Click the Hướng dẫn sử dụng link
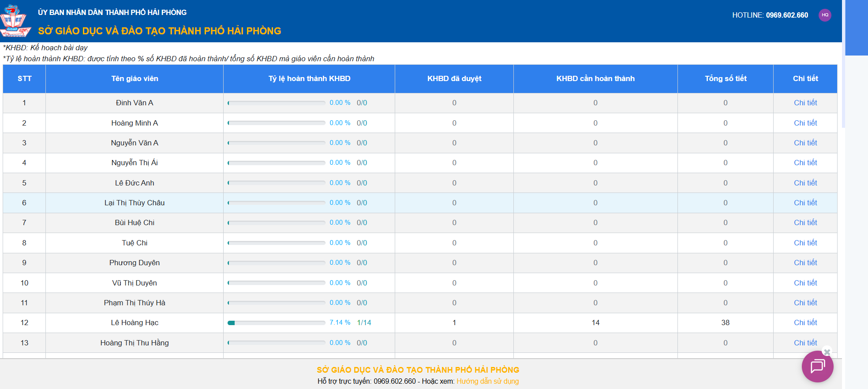Screen dimensions: 868x389 487,381
